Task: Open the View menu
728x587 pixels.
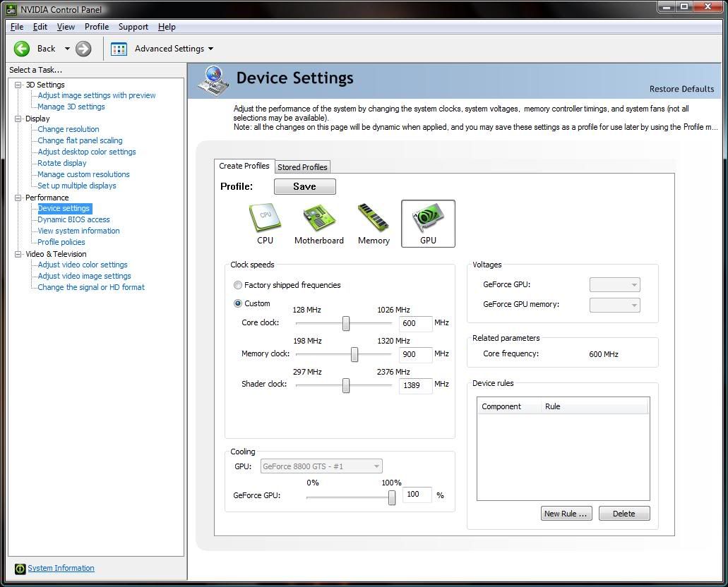Action: click(x=66, y=27)
